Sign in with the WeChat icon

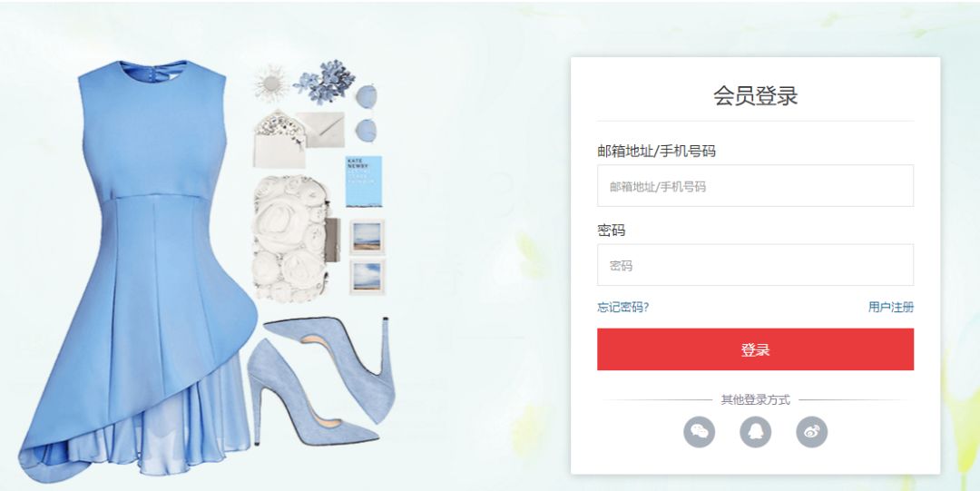(x=699, y=432)
